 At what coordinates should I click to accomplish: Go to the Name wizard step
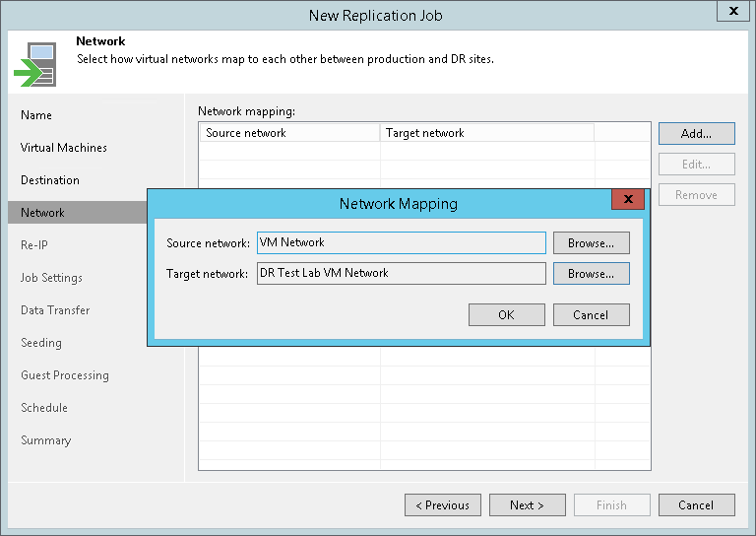(x=36, y=115)
